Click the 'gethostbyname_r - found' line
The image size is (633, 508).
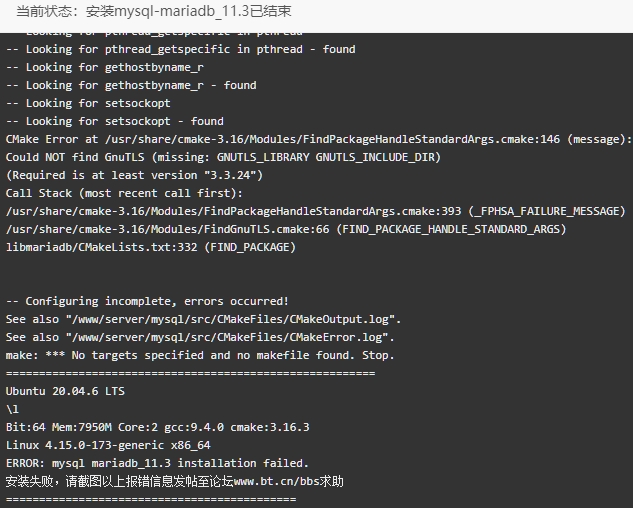[x=131, y=85]
